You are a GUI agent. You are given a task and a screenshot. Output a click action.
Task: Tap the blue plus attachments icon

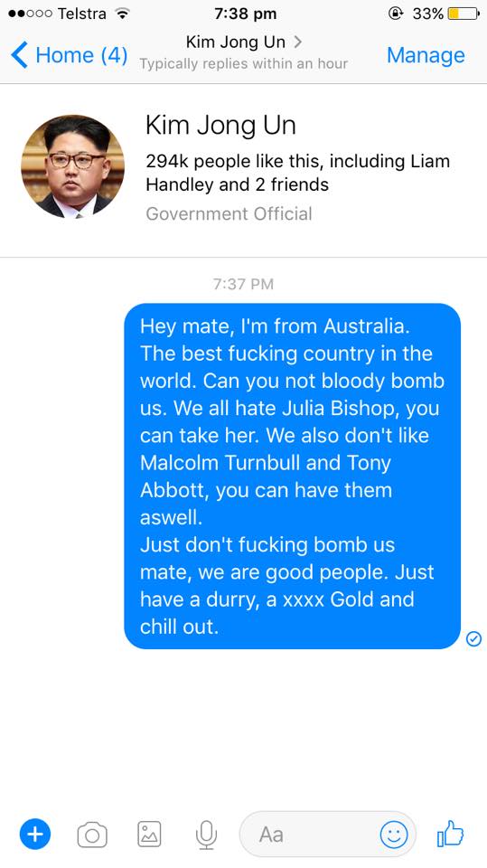[x=35, y=834]
